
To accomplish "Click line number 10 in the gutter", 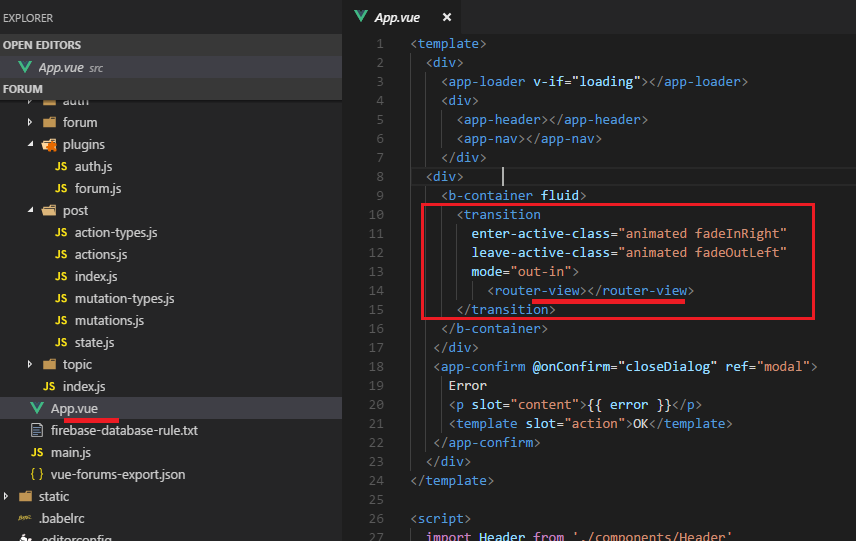I will click(376, 215).
